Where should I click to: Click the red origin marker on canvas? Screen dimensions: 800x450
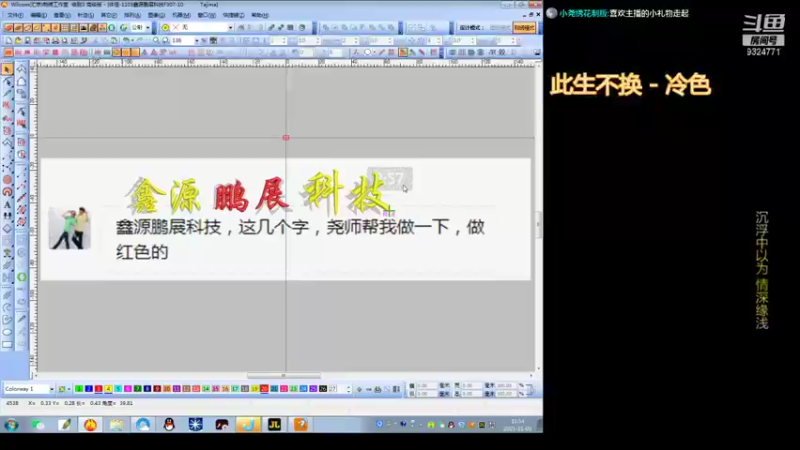(x=286, y=138)
